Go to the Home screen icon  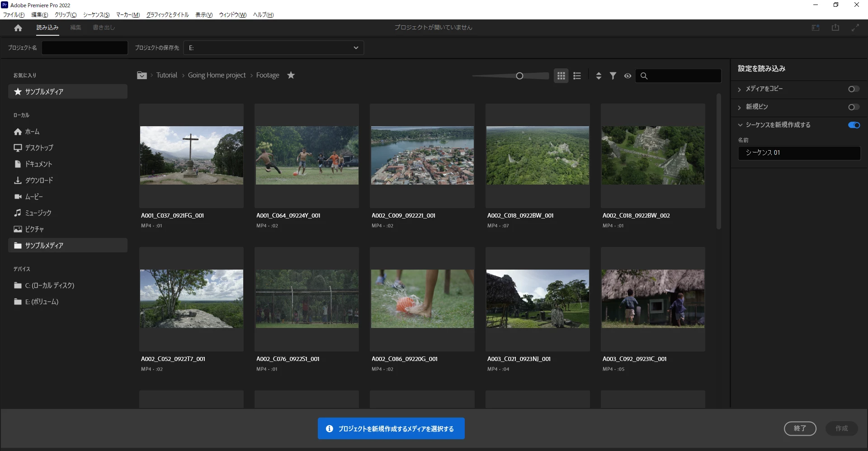[x=18, y=28]
